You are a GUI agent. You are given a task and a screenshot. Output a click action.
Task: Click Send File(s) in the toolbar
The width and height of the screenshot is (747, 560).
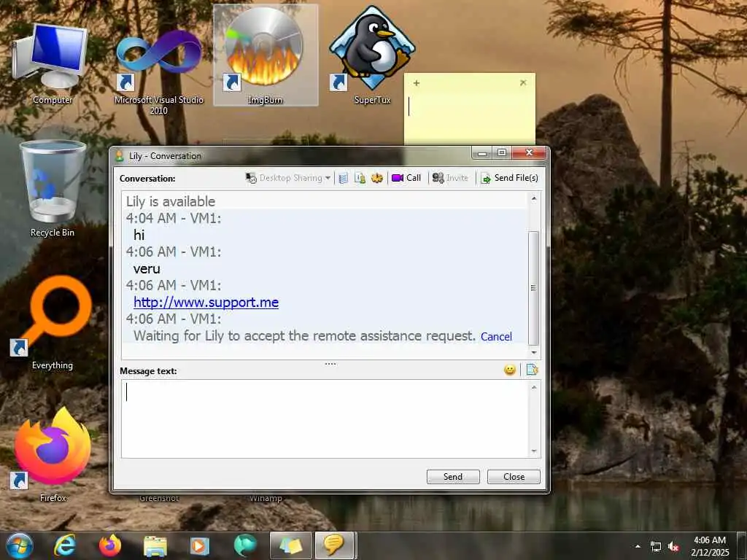click(509, 178)
